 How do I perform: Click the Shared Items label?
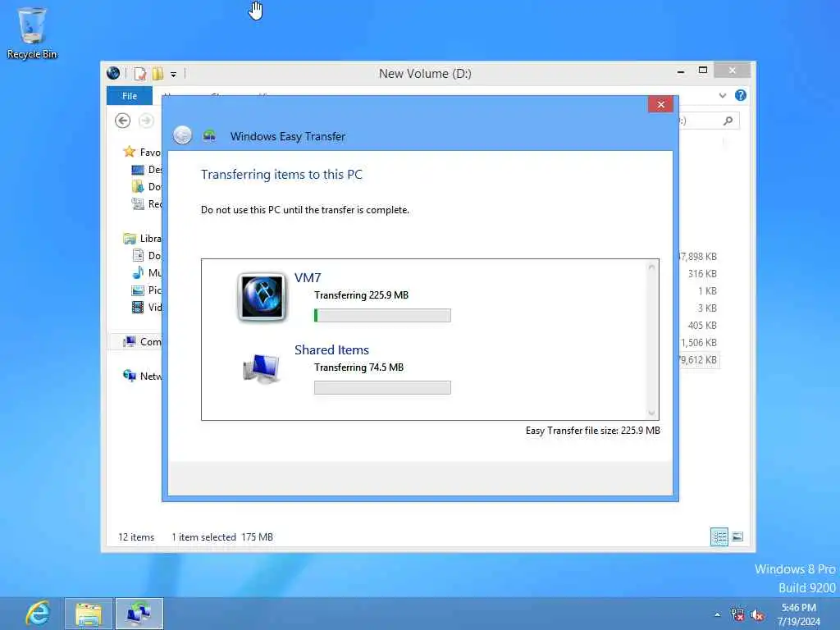(331, 349)
